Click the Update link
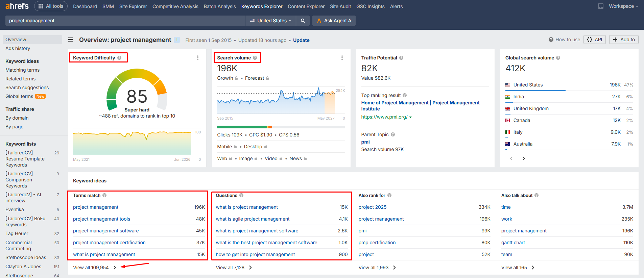 pos(301,40)
